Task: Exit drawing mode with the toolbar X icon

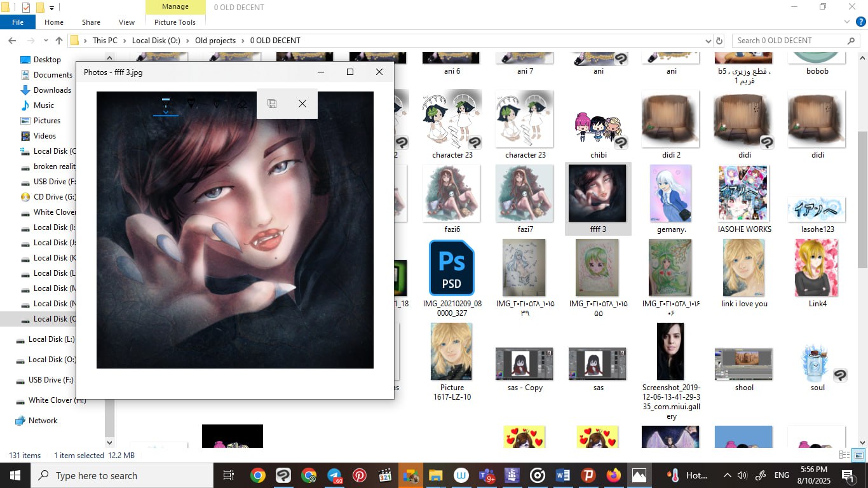Action: [302, 104]
